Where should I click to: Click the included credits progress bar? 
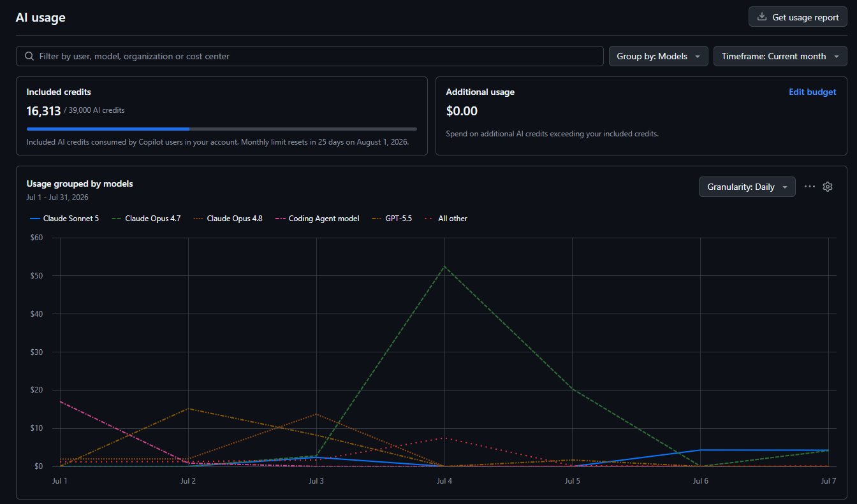pyautogui.click(x=222, y=129)
